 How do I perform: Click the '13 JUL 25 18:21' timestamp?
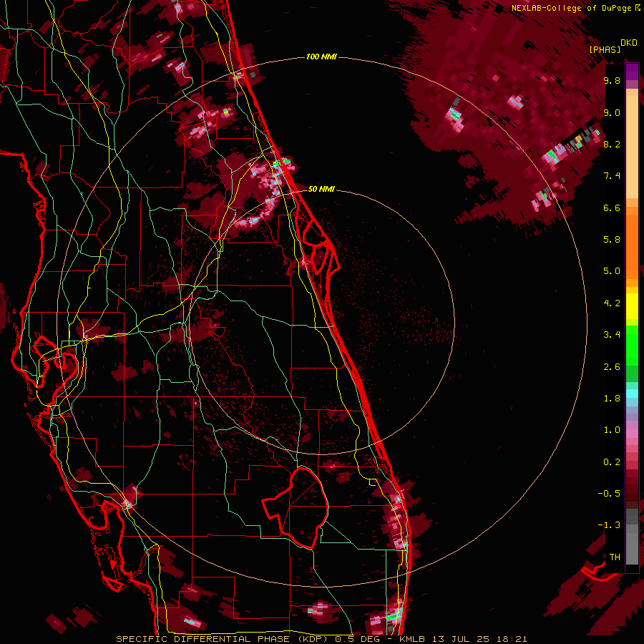point(479,639)
